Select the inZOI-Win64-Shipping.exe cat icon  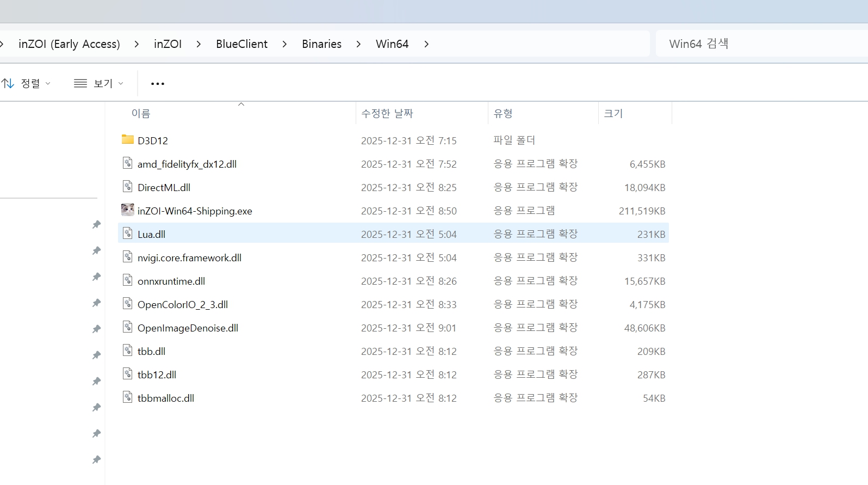pos(128,210)
